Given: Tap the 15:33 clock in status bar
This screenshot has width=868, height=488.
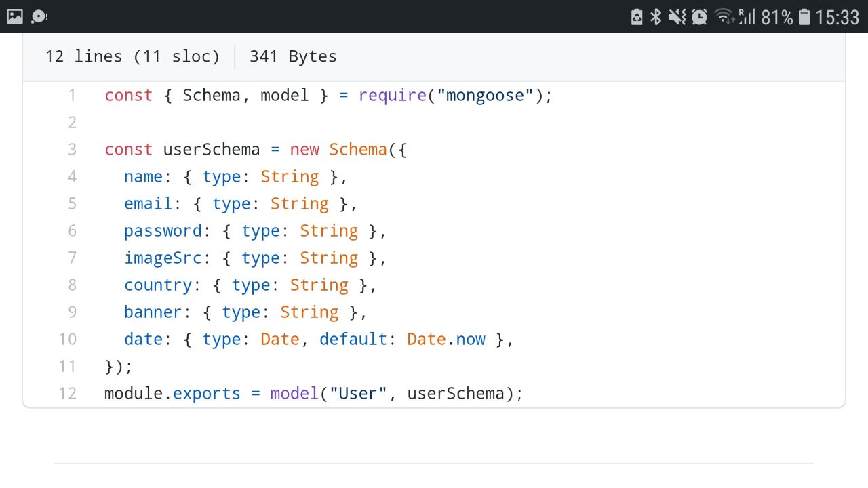Looking at the screenshot, I should pos(837,17).
